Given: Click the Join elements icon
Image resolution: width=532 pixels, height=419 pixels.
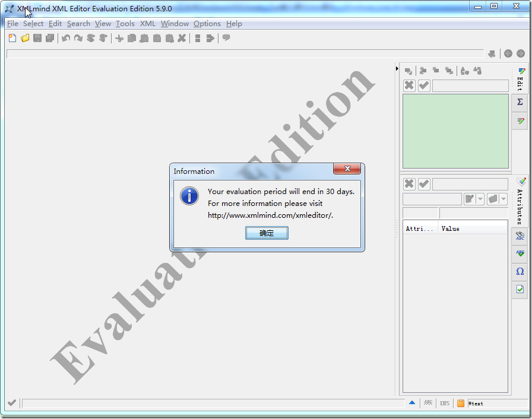Looking at the screenshot, I should click(210, 39).
